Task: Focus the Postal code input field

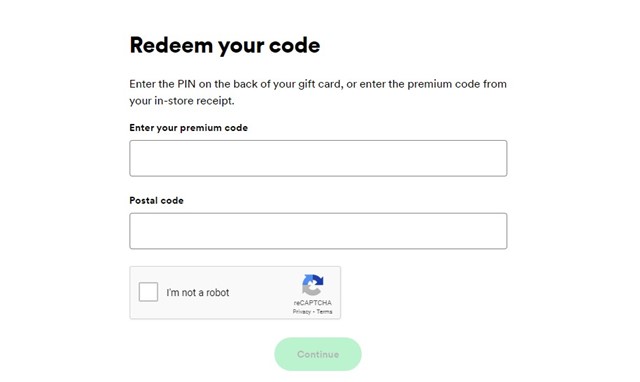Action: coord(318,231)
